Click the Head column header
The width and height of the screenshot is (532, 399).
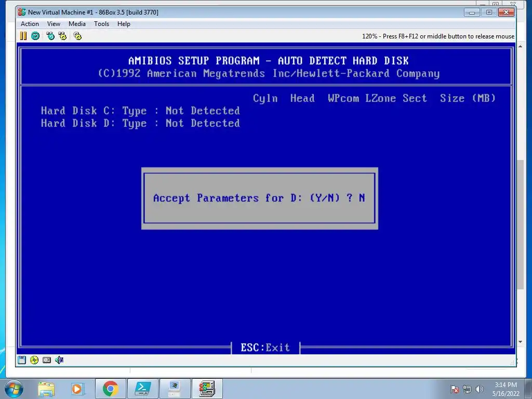302,98
